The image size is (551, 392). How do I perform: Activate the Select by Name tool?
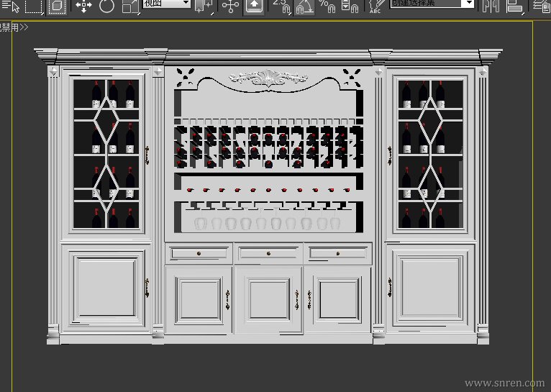tap(10, 6)
